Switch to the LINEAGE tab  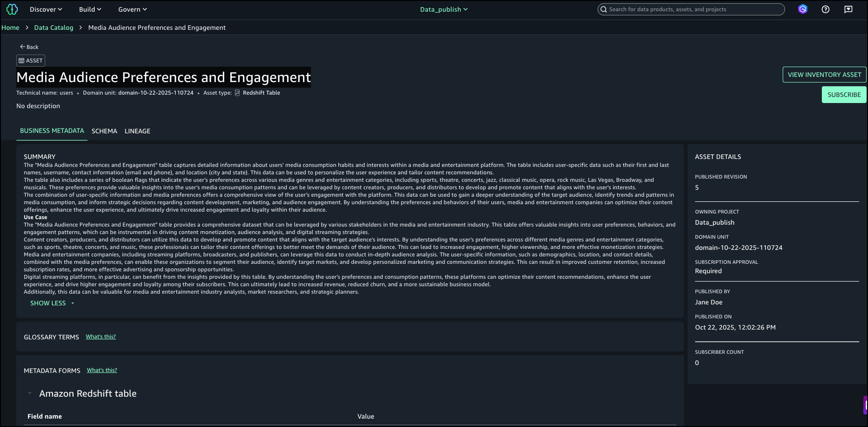point(138,131)
